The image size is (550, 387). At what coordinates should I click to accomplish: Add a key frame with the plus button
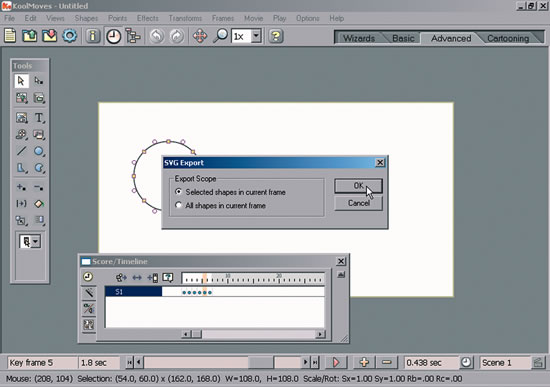364,362
